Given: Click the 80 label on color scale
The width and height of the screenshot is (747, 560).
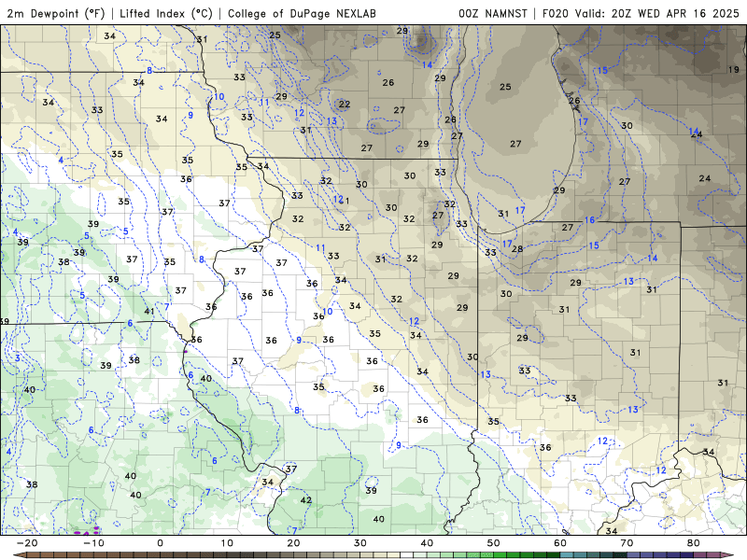Looking at the screenshot, I should (694, 543).
